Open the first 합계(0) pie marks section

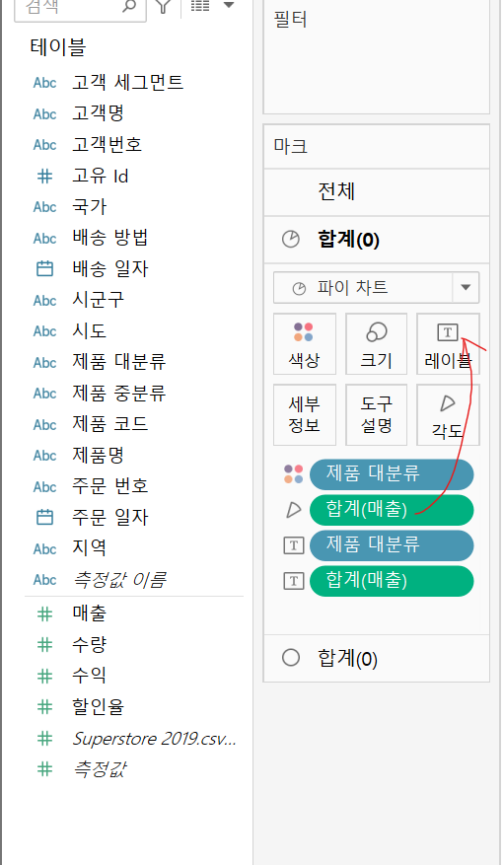(377, 240)
